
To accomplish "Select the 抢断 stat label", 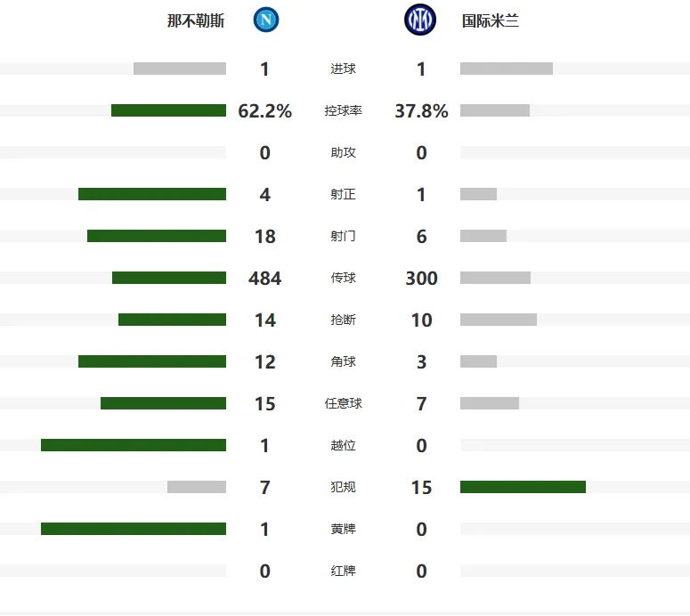I will tap(344, 320).
